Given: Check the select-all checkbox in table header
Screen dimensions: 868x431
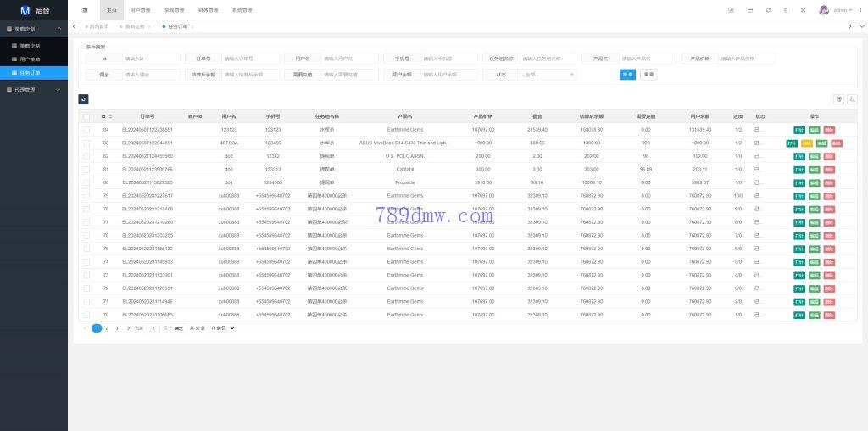Looking at the screenshot, I should pyautogui.click(x=86, y=115).
